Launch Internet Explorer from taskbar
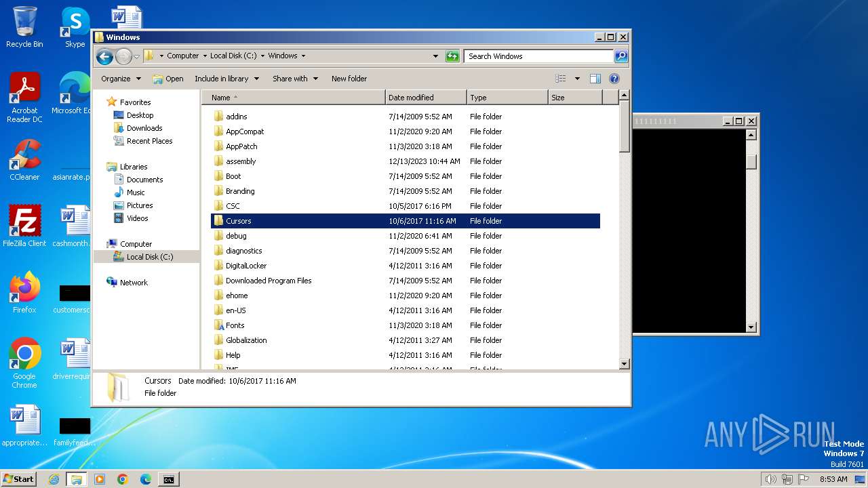Screen dimensions: 868x488 (x=54, y=479)
